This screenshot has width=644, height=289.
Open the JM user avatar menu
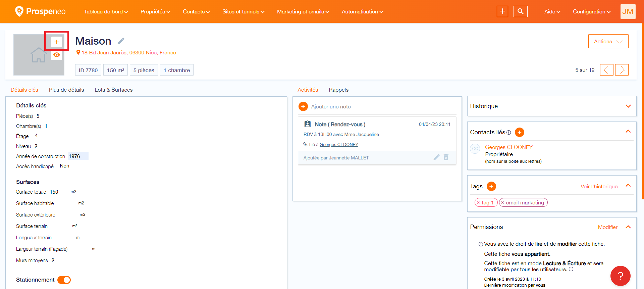point(628,11)
